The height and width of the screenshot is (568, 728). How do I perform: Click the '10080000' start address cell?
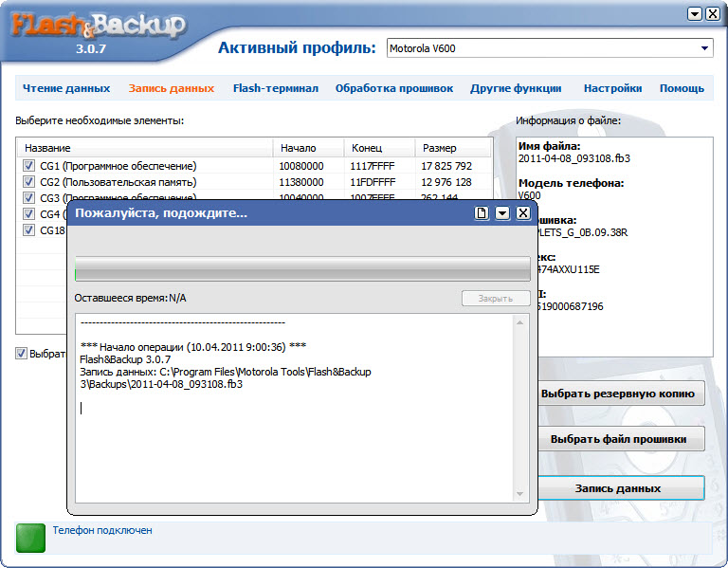[x=301, y=166]
